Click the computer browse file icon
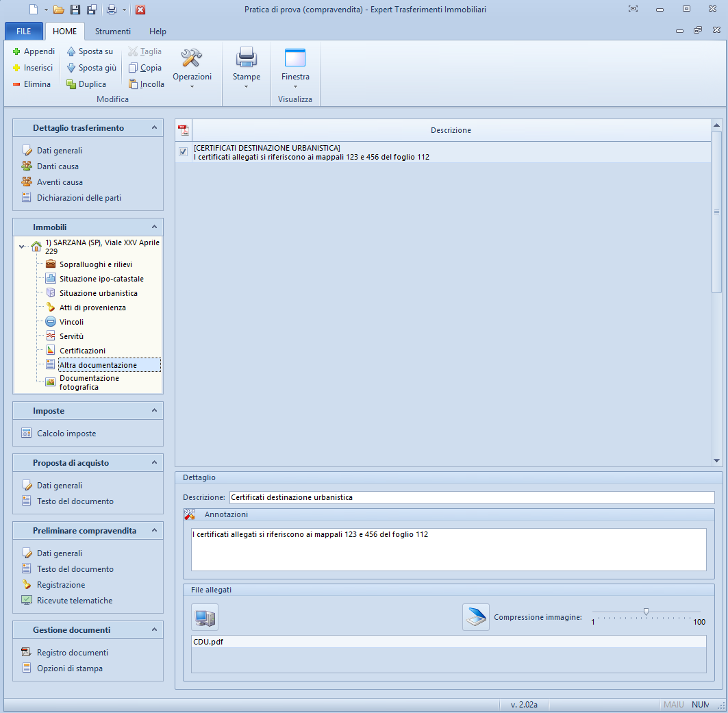The image size is (728, 713). tap(205, 617)
